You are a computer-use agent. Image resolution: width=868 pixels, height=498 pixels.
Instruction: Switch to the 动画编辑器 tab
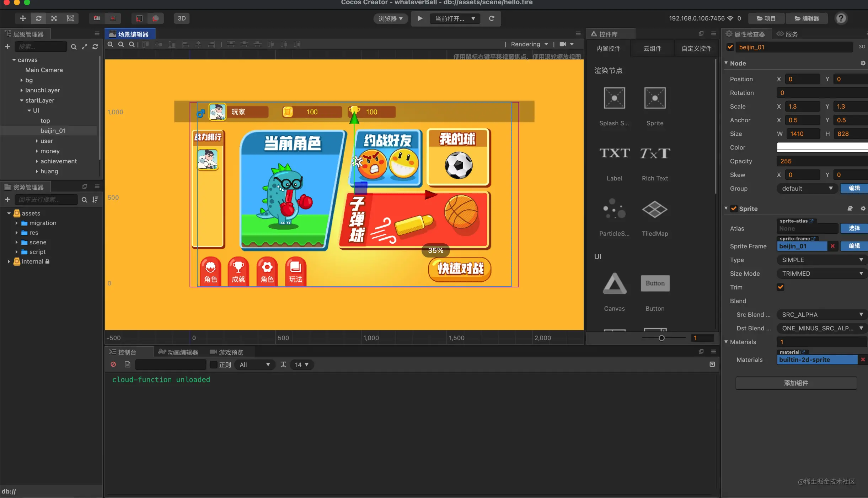click(178, 352)
